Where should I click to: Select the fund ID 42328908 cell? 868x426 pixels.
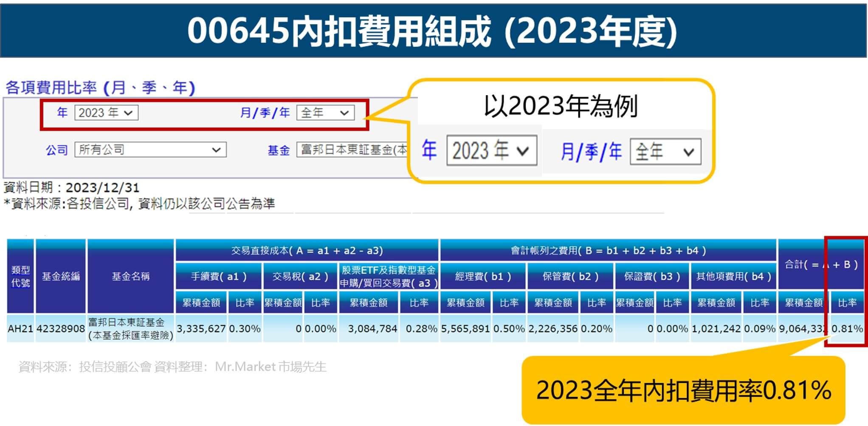[x=61, y=329]
